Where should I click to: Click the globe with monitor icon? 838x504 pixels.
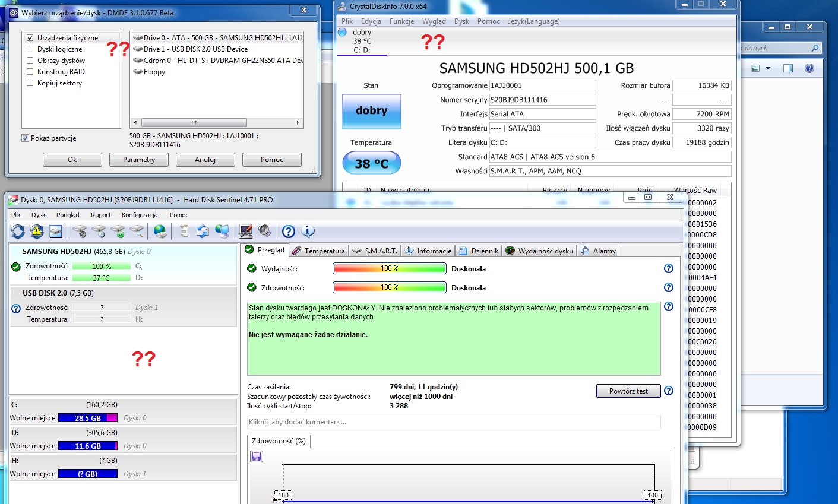(x=222, y=232)
